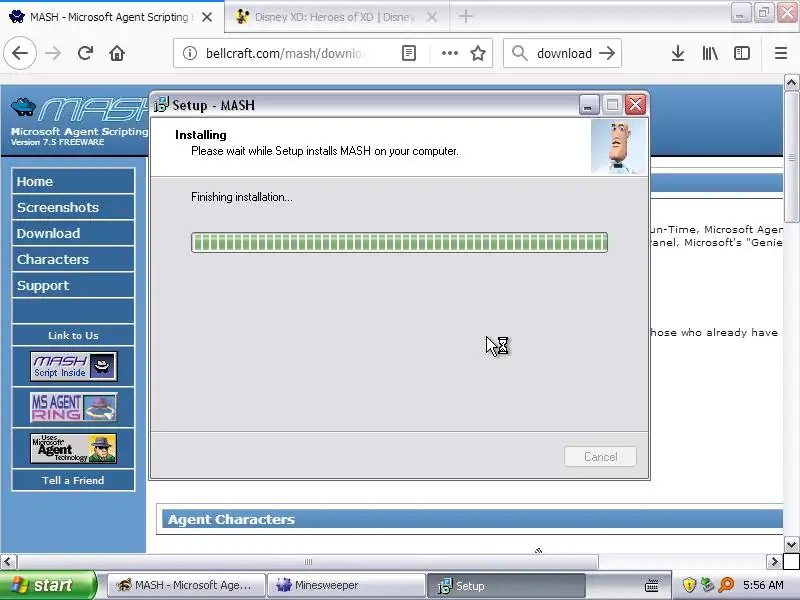The height and width of the screenshot is (600, 800).
Task: Switch to Minesweeper taskbar button
Action: [346, 585]
